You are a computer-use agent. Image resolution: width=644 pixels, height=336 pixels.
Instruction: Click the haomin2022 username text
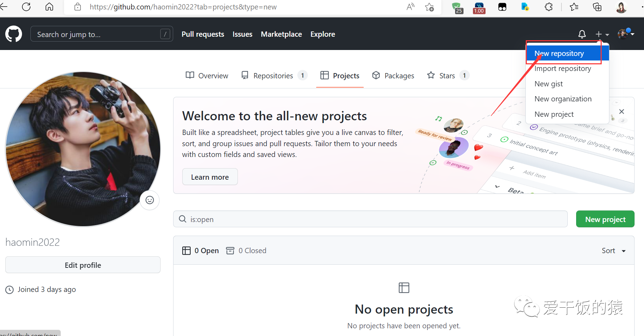tap(33, 242)
